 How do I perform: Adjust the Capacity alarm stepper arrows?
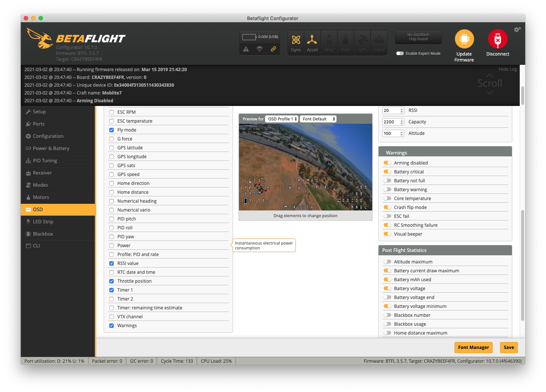pos(402,122)
